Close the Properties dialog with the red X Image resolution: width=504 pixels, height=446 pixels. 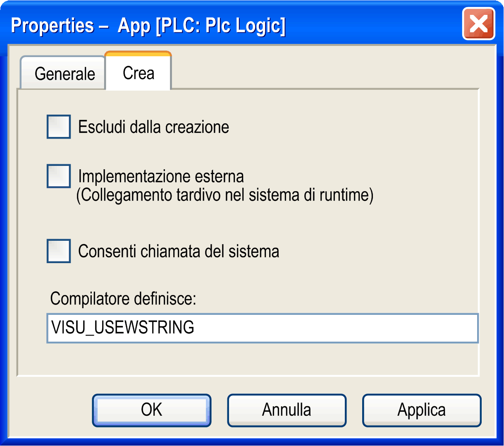(478, 24)
